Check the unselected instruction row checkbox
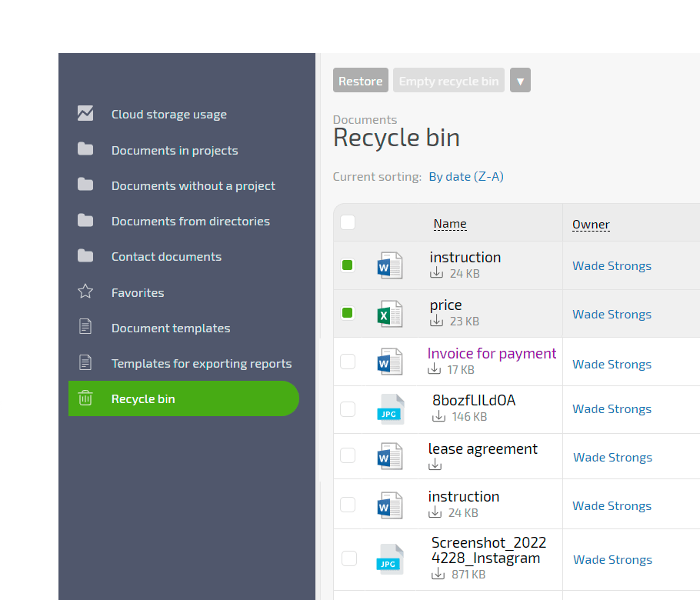The height and width of the screenshot is (600, 700). tap(348, 505)
